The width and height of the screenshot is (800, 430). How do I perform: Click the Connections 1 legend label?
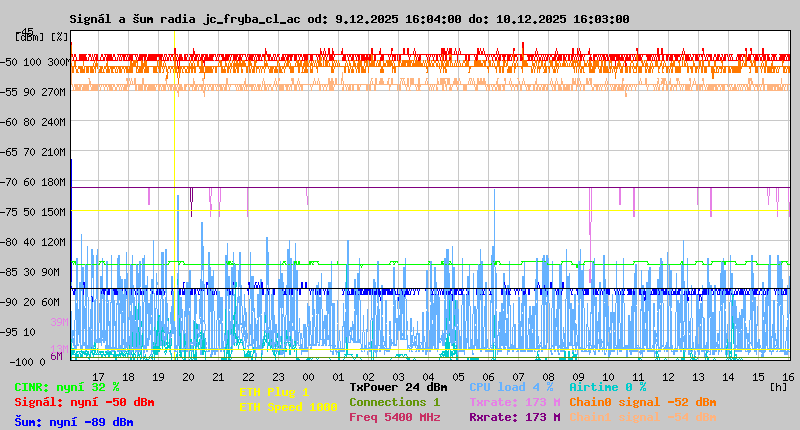pos(394,402)
